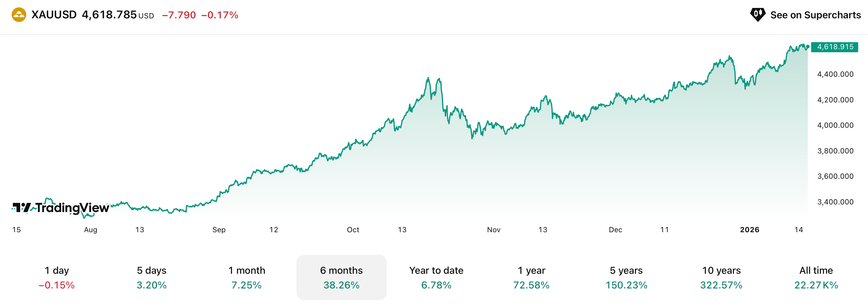Show the All time range
The width and height of the screenshot is (868, 308).
click(x=816, y=277)
